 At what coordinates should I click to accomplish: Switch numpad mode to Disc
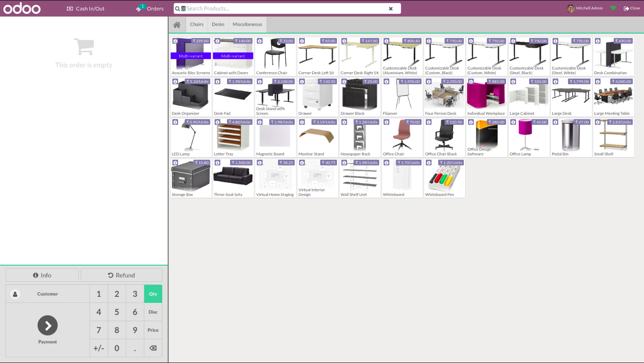tap(153, 312)
